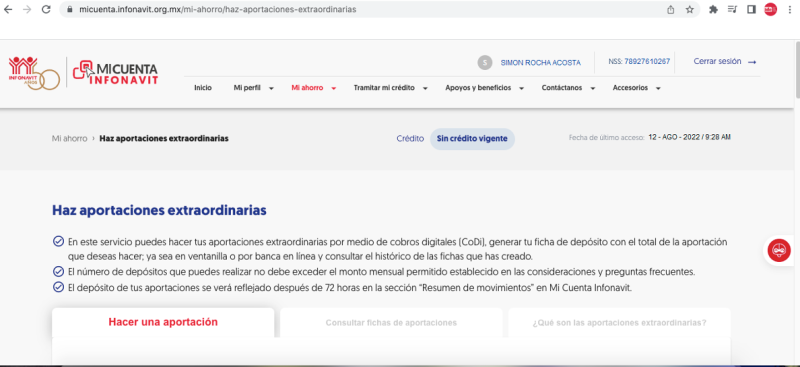Switch to ¿Qué son las aportaciones extraordinarias? tab
Viewport: 800px width, 367px height.
pyautogui.click(x=619, y=323)
